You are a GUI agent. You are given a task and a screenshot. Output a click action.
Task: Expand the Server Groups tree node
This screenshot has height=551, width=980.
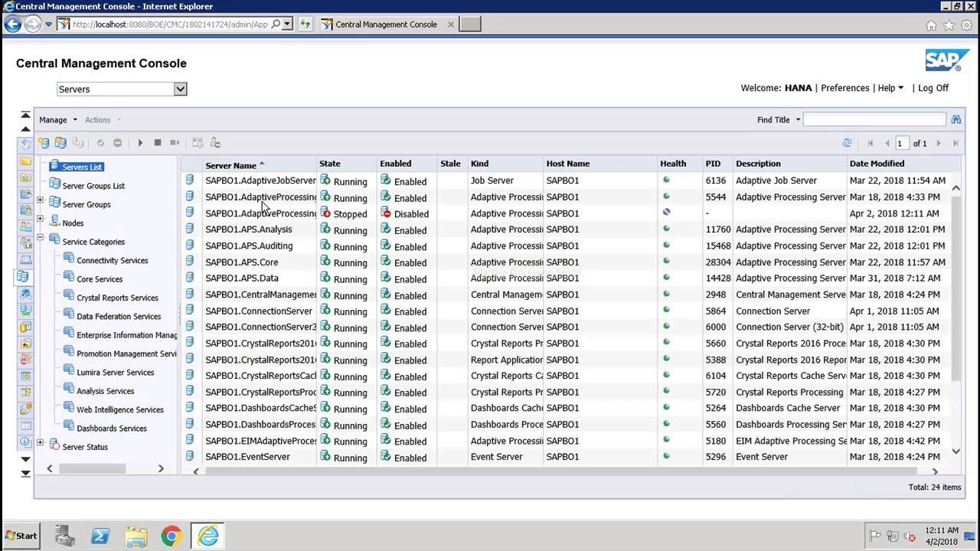click(40, 201)
